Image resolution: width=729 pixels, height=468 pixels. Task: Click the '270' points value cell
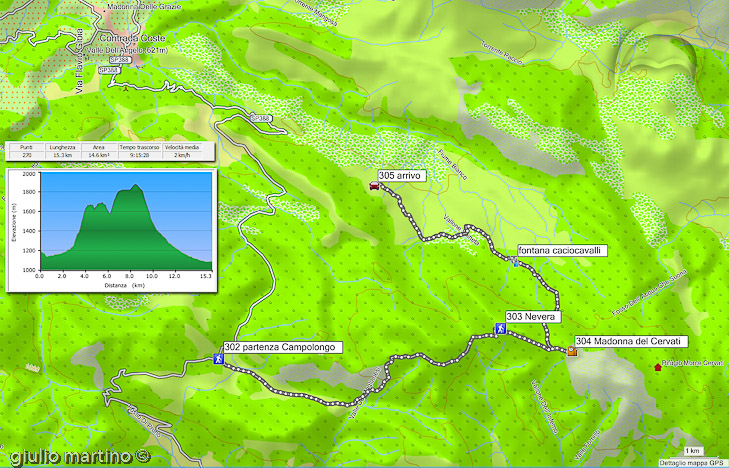27,155
